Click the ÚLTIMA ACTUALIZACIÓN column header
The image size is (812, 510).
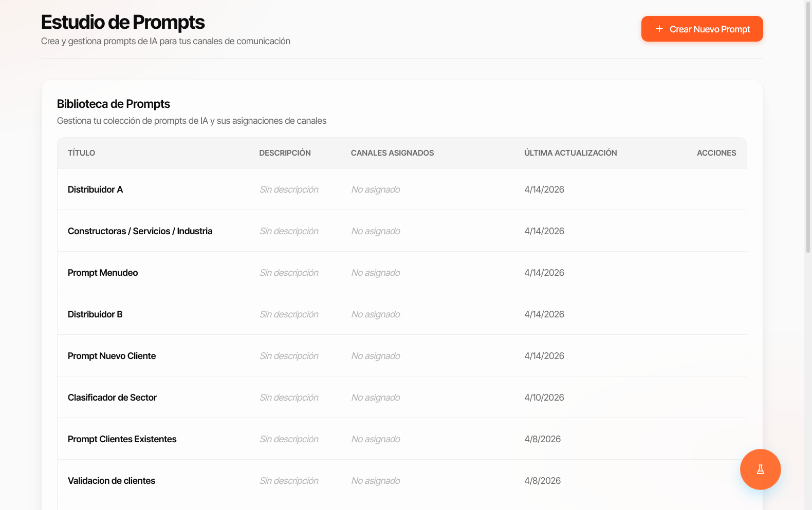[x=570, y=153]
